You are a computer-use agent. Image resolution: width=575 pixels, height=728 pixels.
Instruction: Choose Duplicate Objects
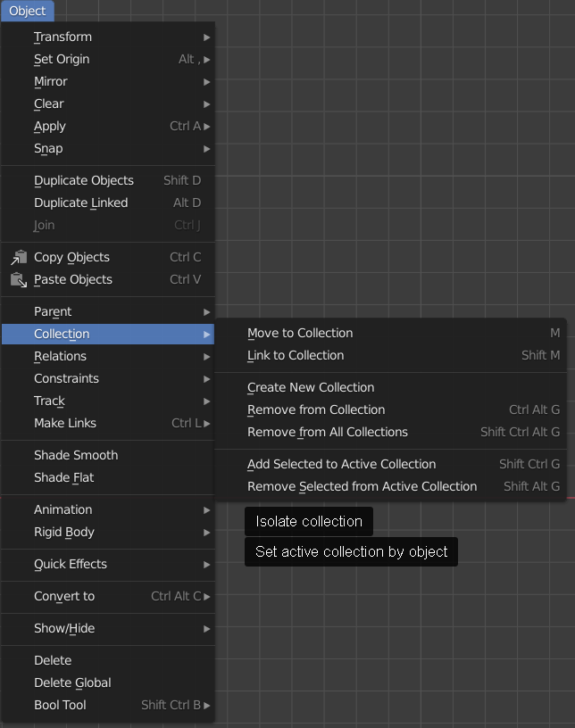coord(108,180)
